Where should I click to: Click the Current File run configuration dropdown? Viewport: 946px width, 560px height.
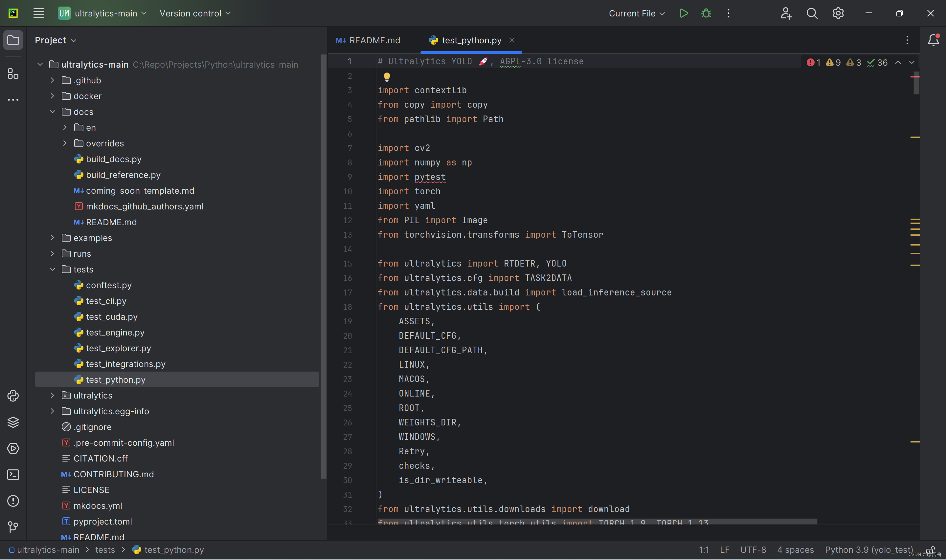(x=635, y=13)
